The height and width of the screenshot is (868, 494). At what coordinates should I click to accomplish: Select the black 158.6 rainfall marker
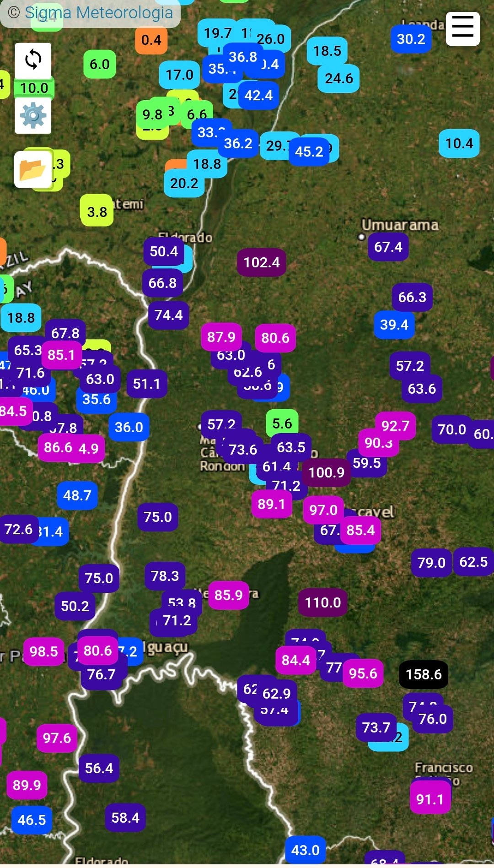(424, 674)
